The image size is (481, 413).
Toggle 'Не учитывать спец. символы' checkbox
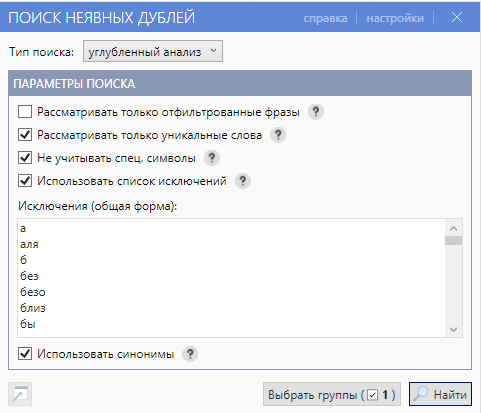[25, 158]
